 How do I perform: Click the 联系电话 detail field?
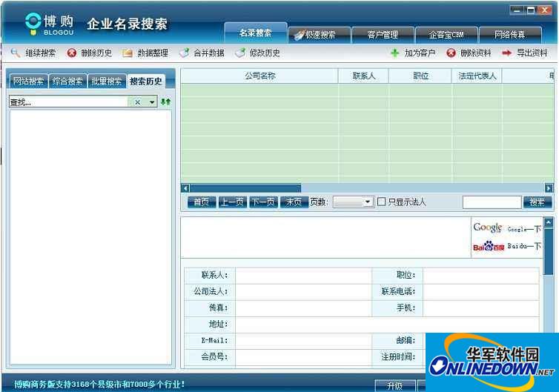point(481,291)
